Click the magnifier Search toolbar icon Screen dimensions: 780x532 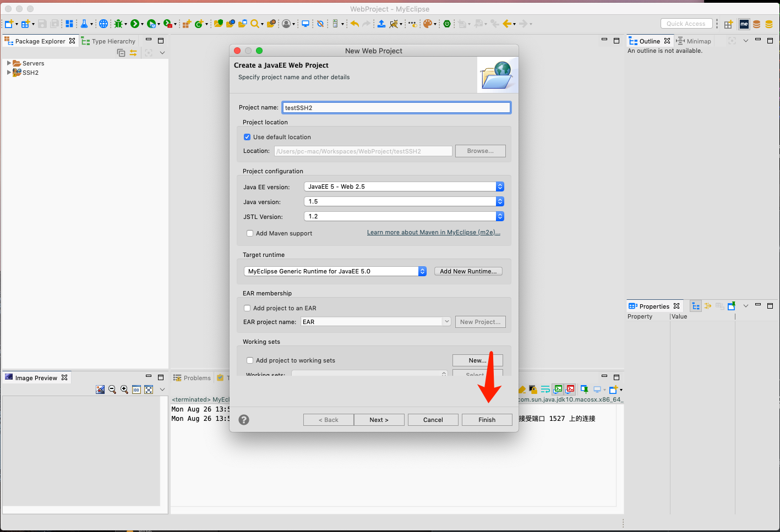[x=254, y=24]
